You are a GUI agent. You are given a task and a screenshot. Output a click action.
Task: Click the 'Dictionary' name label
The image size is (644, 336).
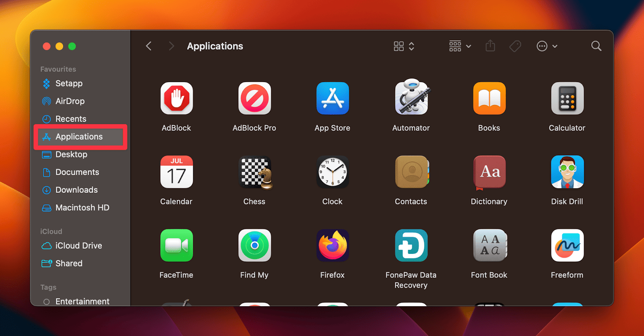[489, 201]
